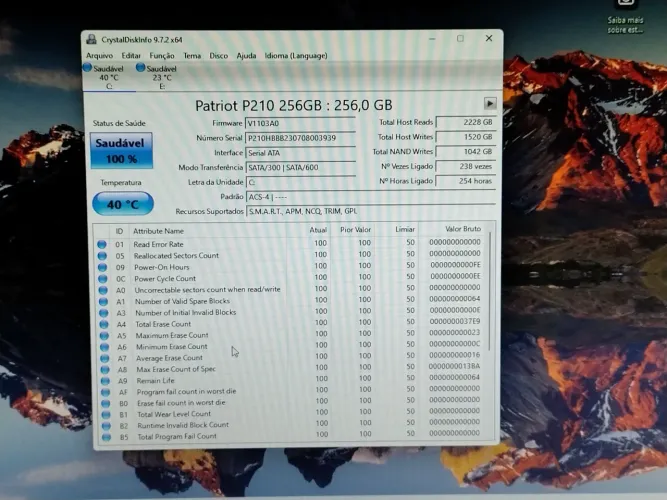Open the Arquivo menu

(100, 56)
